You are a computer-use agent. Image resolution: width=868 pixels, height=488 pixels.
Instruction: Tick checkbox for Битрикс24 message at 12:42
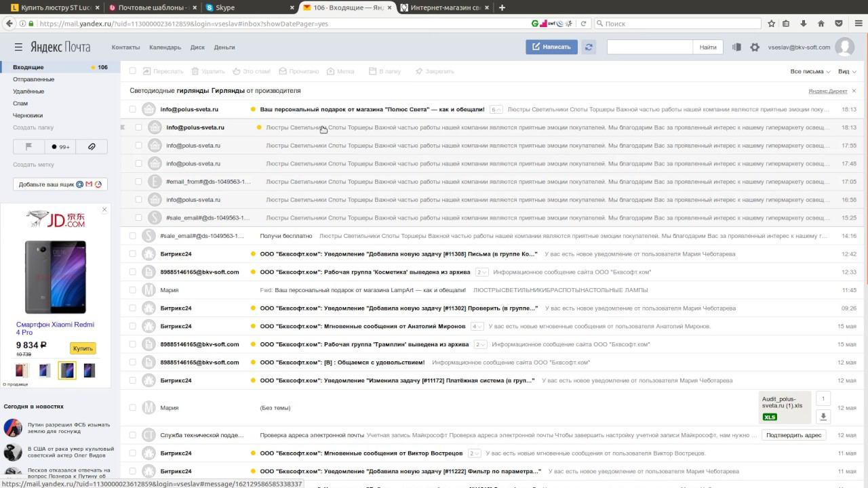[x=133, y=254]
